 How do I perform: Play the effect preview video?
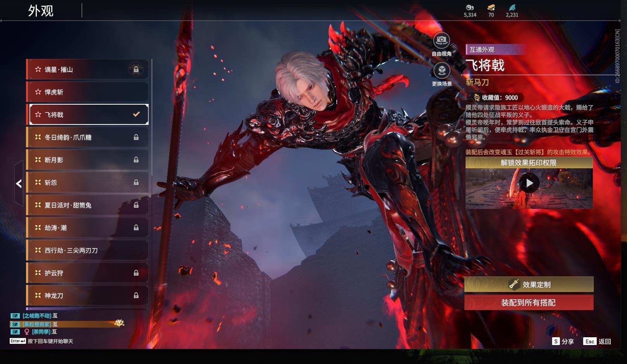(529, 183)
